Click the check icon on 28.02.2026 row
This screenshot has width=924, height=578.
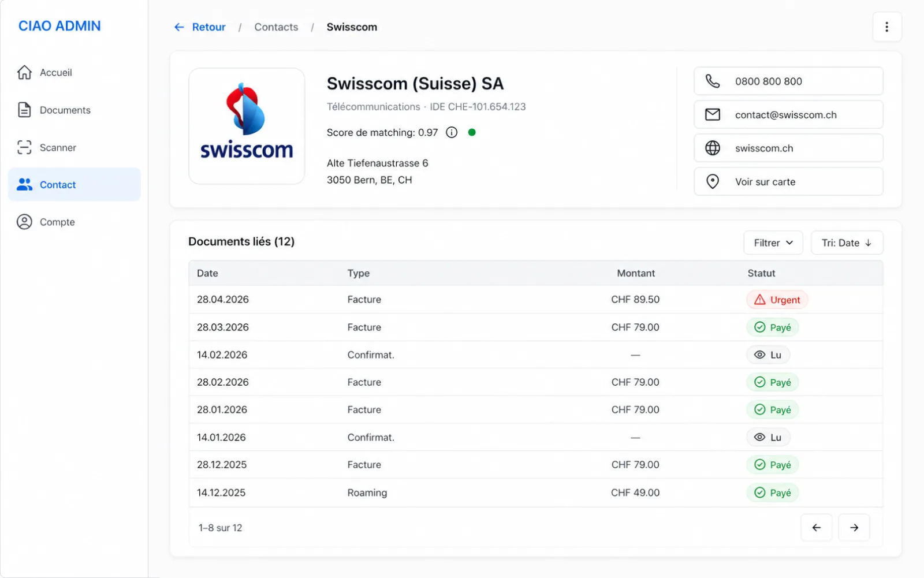click(x=760, y=382)
